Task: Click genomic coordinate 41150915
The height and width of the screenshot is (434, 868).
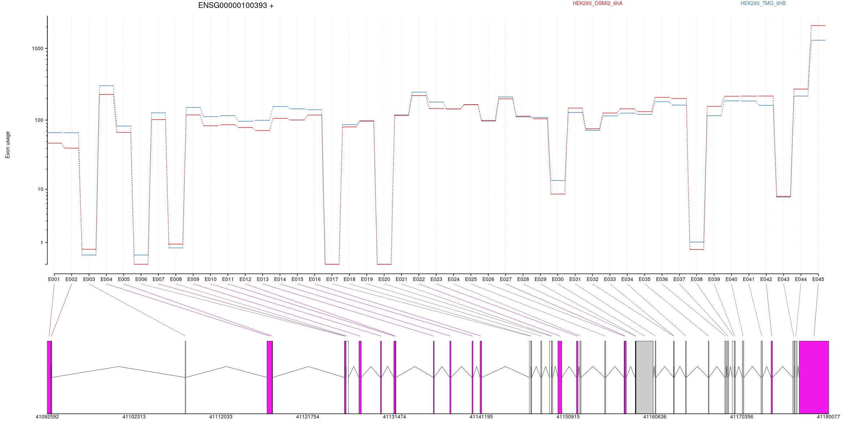Action: [568, 417]
